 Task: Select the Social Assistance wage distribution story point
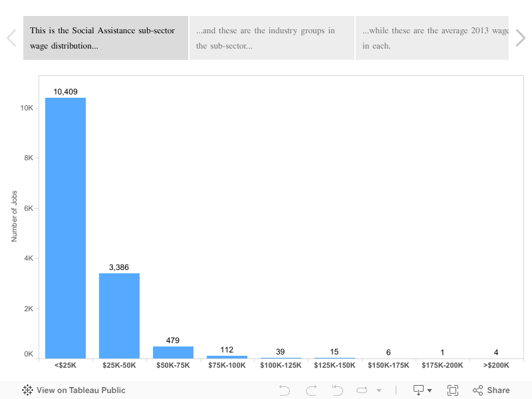point(106,38)
